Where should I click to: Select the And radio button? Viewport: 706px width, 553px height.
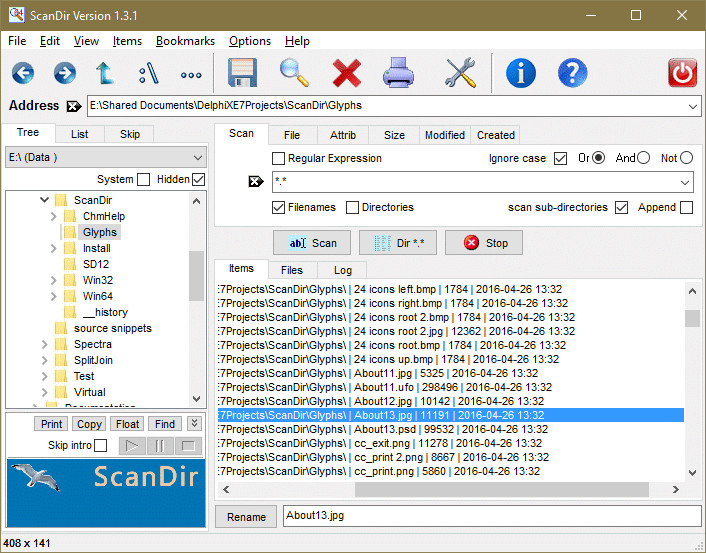(x=643, y=158)
